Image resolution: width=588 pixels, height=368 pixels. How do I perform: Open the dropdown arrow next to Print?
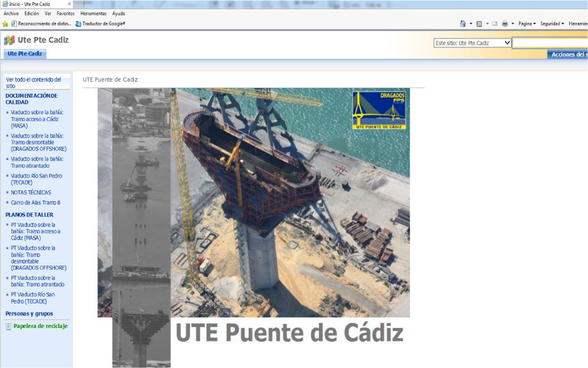point(513,24)
